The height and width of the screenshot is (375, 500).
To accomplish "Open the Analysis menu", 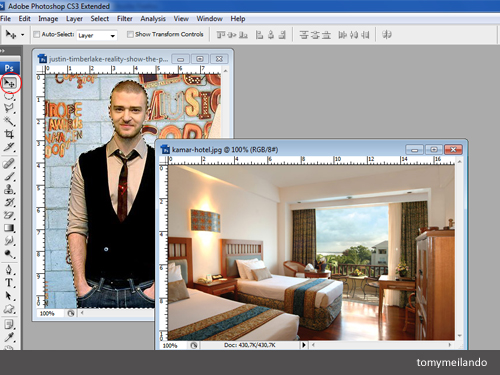I will click(x=153, y=19).
